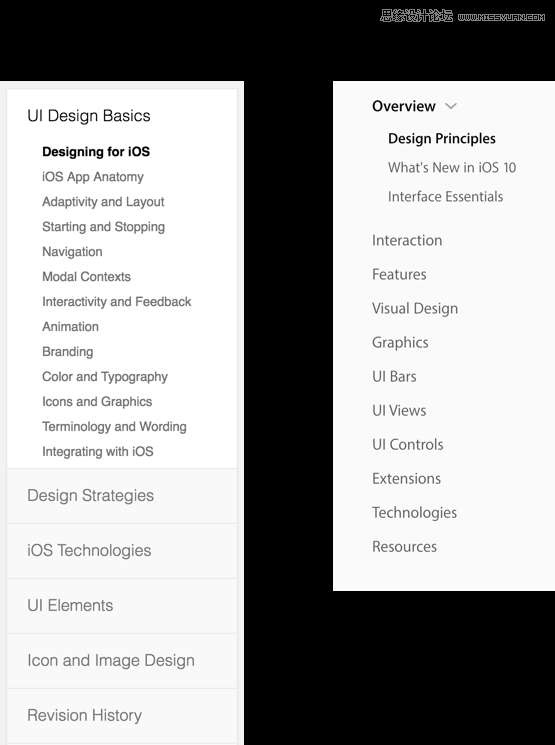The image size is (555, 745).
Task: Go to Adaptivity and Layout
Action: [103, 202]
